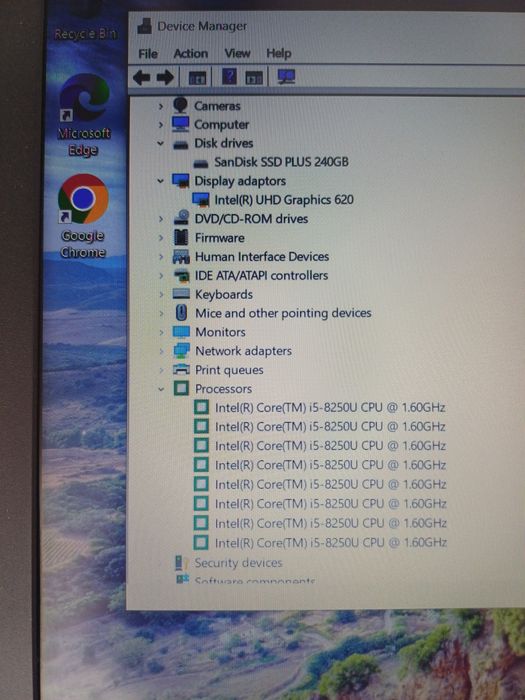Click the IDE ATA/ATAPI controllers icon
The height and width of the screenshot is (700, 525).
click(181, 276)
